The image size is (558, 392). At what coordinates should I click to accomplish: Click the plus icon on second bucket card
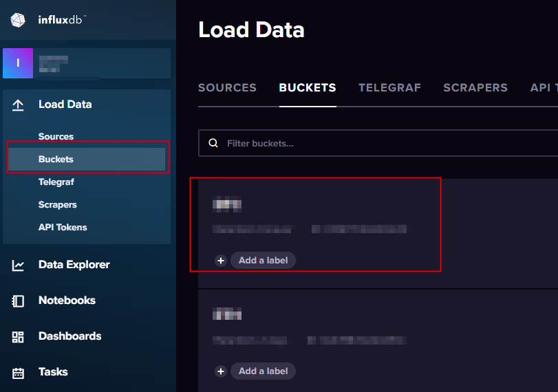(221, 371)
